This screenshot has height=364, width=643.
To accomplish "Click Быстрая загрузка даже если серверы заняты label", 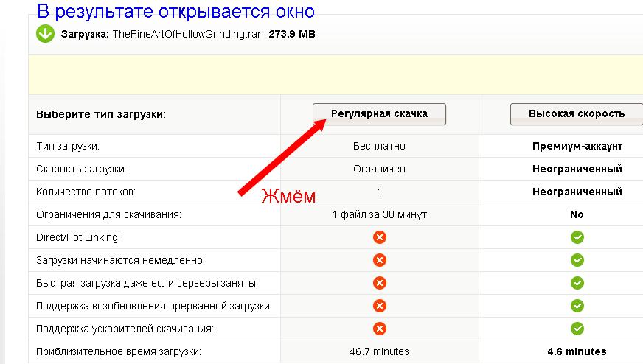I will [x=147, y=283].
